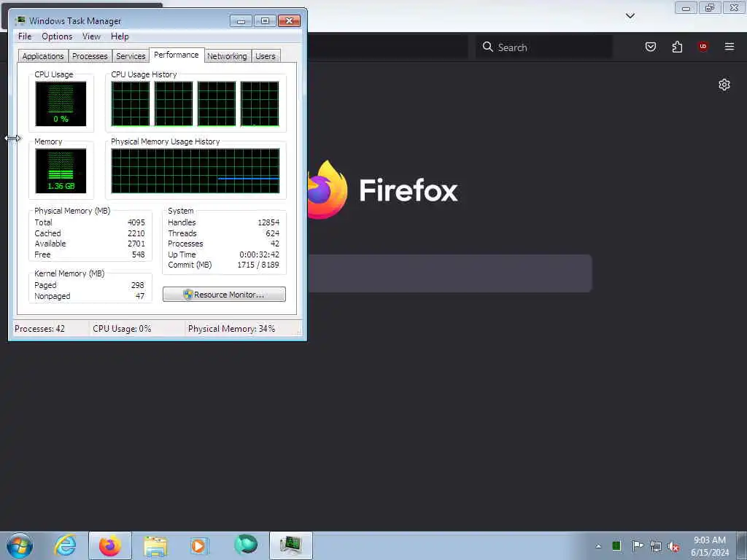747x560 pixels.
Task: Click the Firefox taskbar button
Action: pyautogui.click(x=110, y=545)
